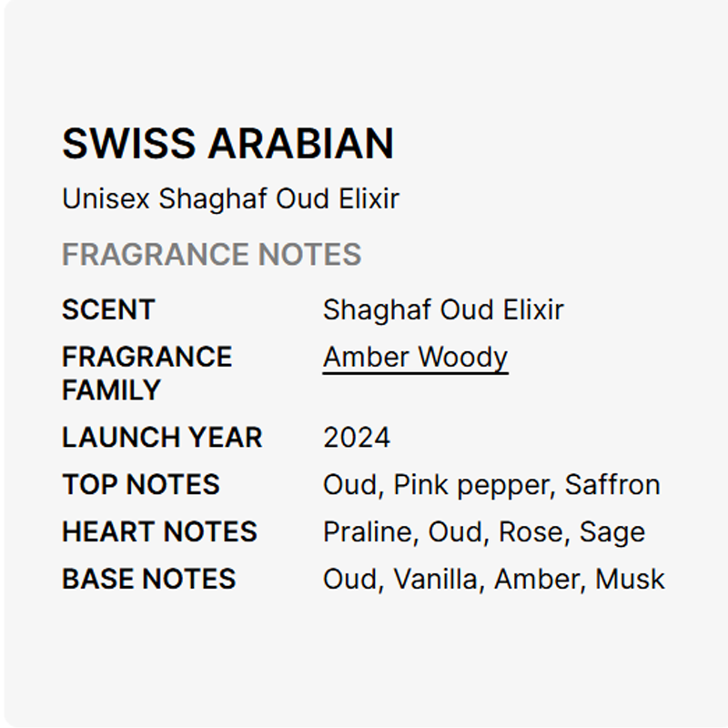Click Saffron in the top notes

coord(612,484)
